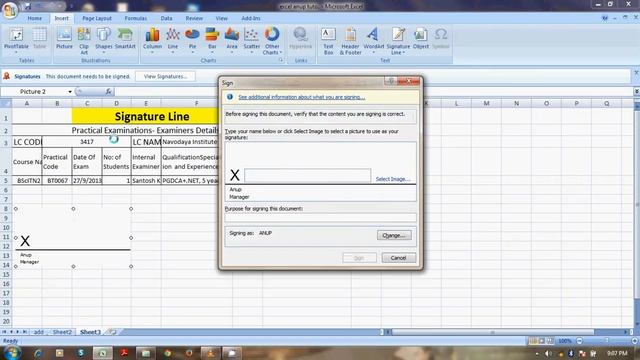Click Cancel in the Sign dialog
The width and height of the screenshot is (640, 360).
[398, 258]
